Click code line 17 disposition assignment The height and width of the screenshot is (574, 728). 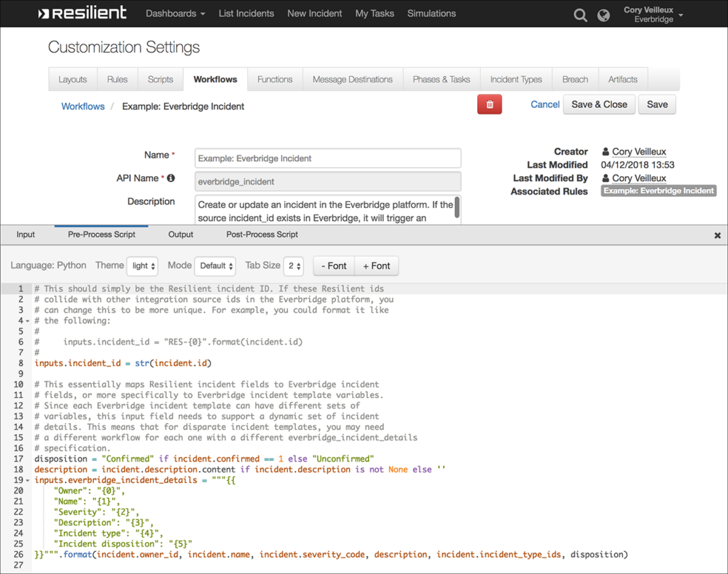[x=204, y=459]
